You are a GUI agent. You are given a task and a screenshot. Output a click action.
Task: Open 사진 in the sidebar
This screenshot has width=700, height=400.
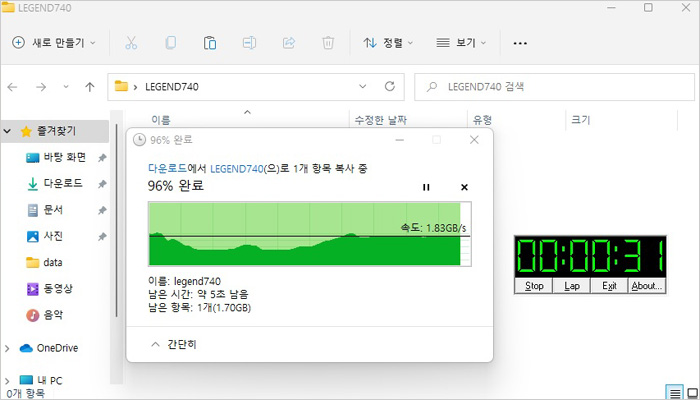[x=53, y=236]
